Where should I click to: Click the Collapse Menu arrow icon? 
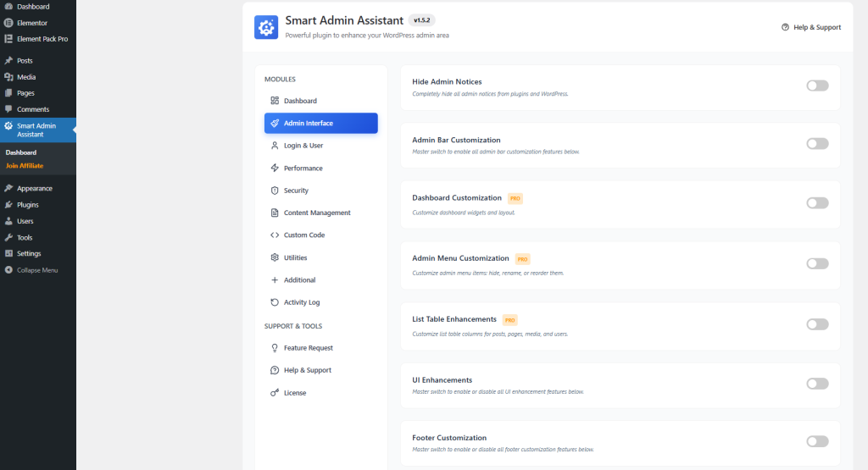[x=8, y=270]
